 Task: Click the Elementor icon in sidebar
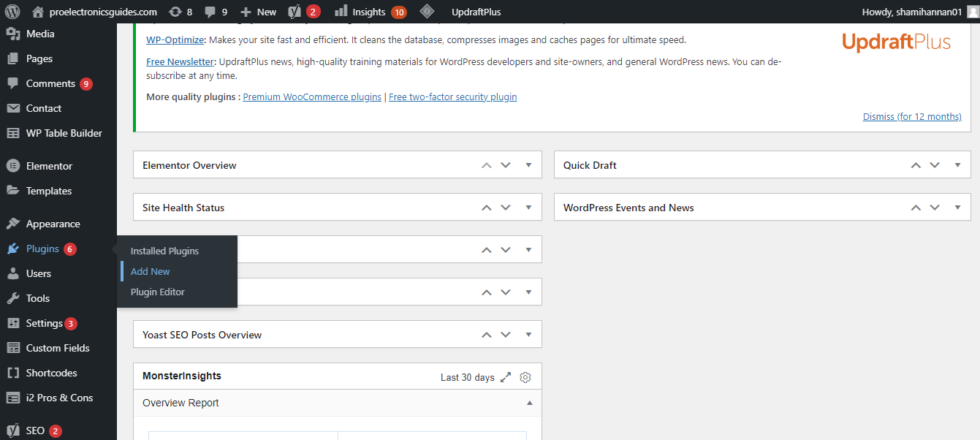(12, 166)
